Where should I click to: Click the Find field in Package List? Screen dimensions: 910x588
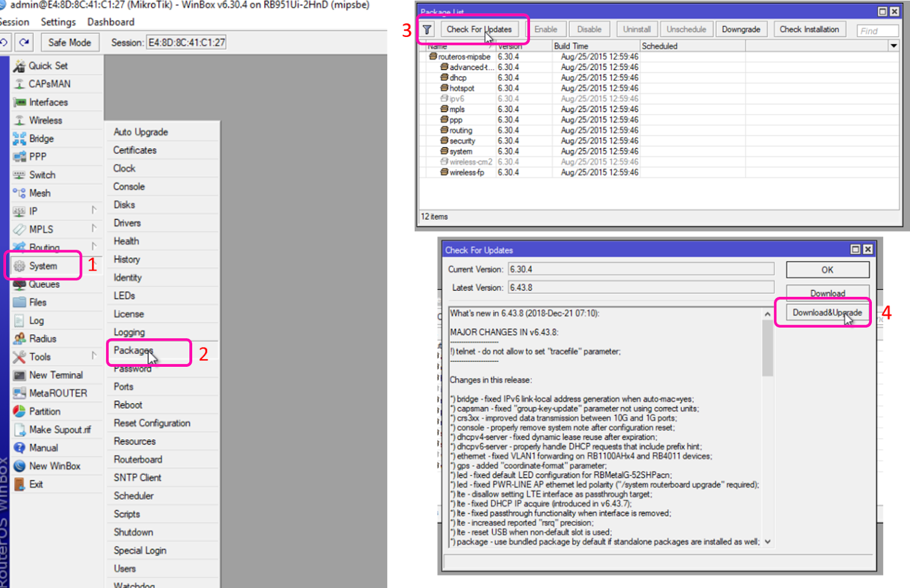click(877, 31)
